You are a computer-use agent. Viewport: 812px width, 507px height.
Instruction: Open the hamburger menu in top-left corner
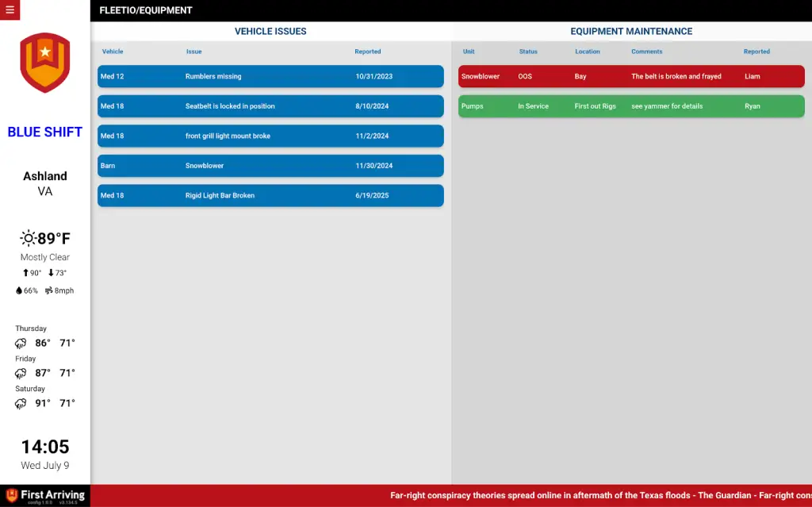[x=10, y=10]
